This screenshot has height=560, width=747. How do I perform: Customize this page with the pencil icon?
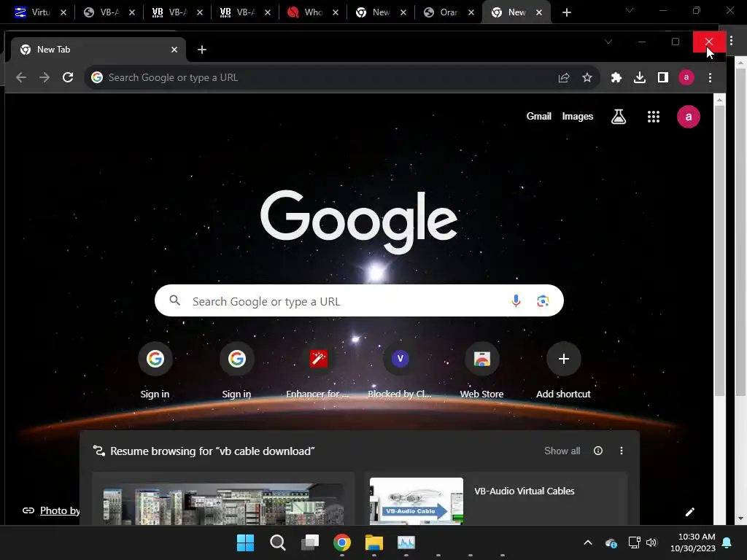[690, 512]
